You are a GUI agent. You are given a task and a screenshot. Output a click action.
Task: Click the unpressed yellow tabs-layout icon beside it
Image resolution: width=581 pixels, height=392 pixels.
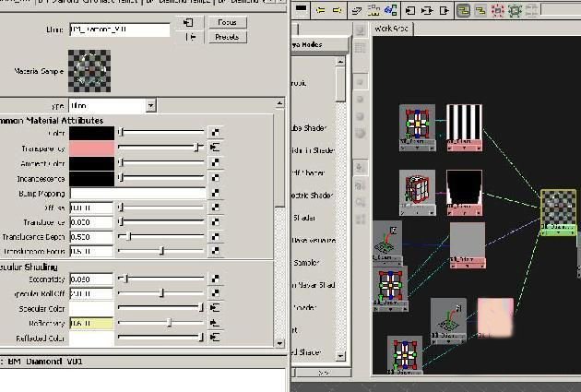[480, 10]
